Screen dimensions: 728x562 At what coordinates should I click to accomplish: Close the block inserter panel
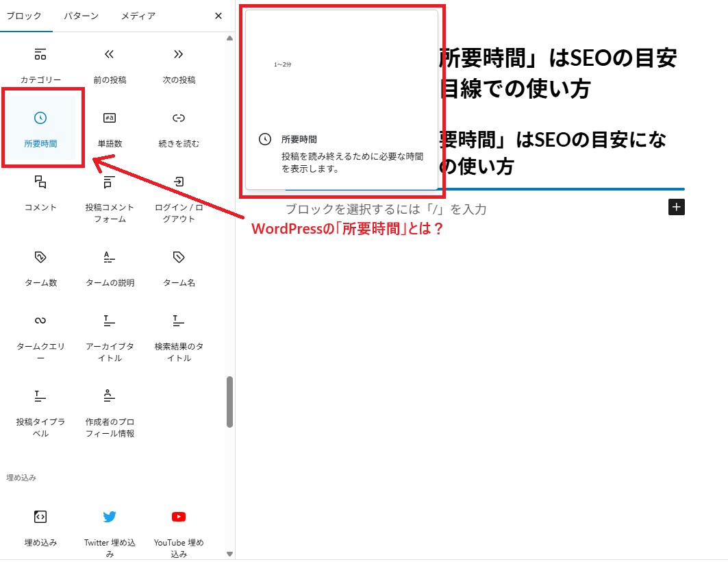click(217, 16)
